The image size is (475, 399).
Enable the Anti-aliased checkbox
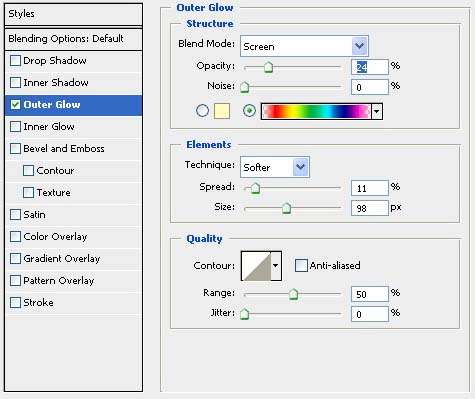[301, 266]
